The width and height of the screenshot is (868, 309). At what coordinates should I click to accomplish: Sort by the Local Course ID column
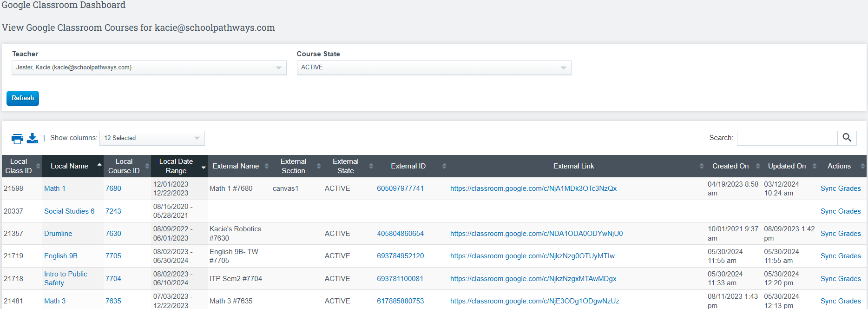127,166
